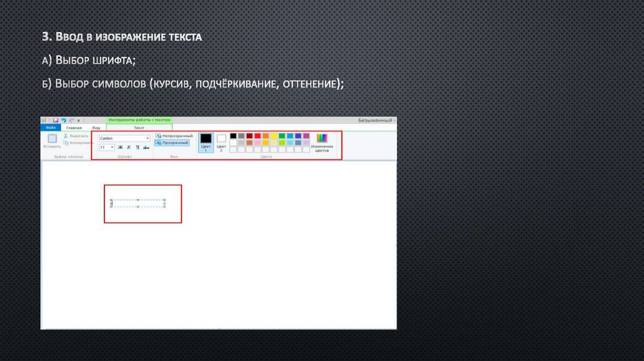Open Изменение цветов color editor
The height and width of the screenshot is (361, 644).
coord(322,143)
